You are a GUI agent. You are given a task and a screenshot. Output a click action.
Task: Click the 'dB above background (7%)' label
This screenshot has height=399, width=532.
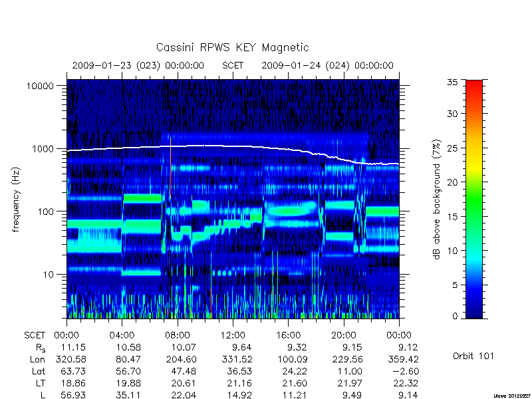[437, 199]
